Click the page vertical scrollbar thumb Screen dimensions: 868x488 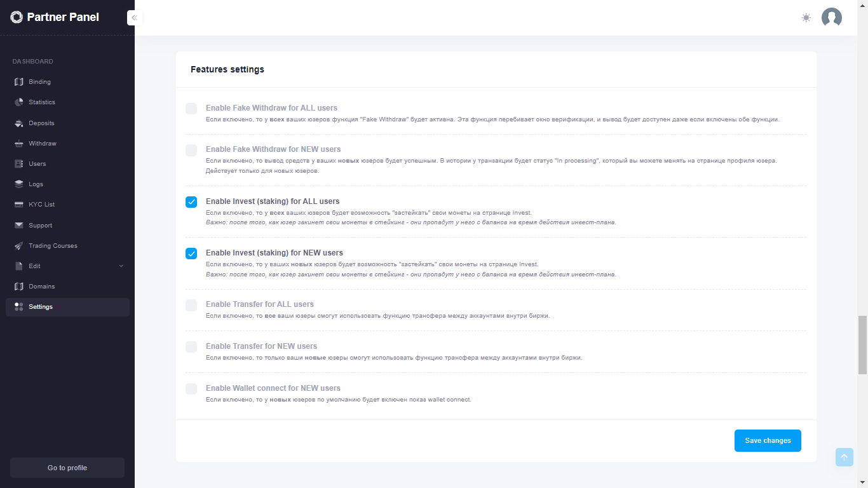(862, 345)
